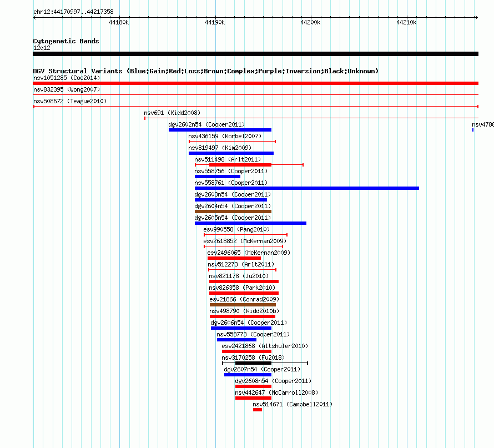This screenshot has width=494, height=448.
Task: Click the dgv2608n54 (Cooper2011) label
Action: tap(273, 381)
